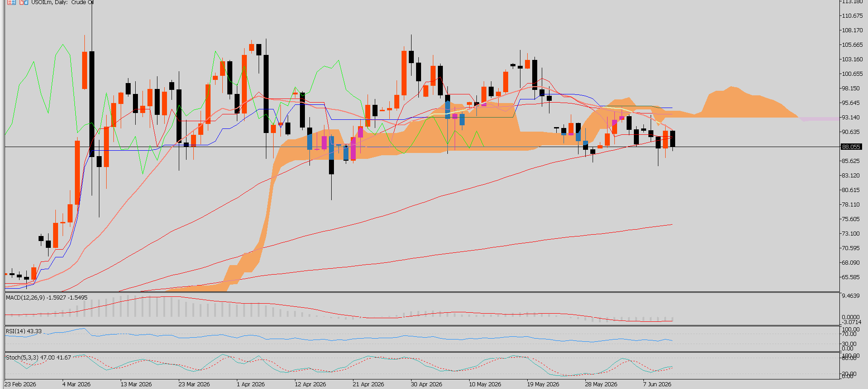Click the 100.655 price scale value
Viewport: 868px width, 389px height.
point(852,74)
